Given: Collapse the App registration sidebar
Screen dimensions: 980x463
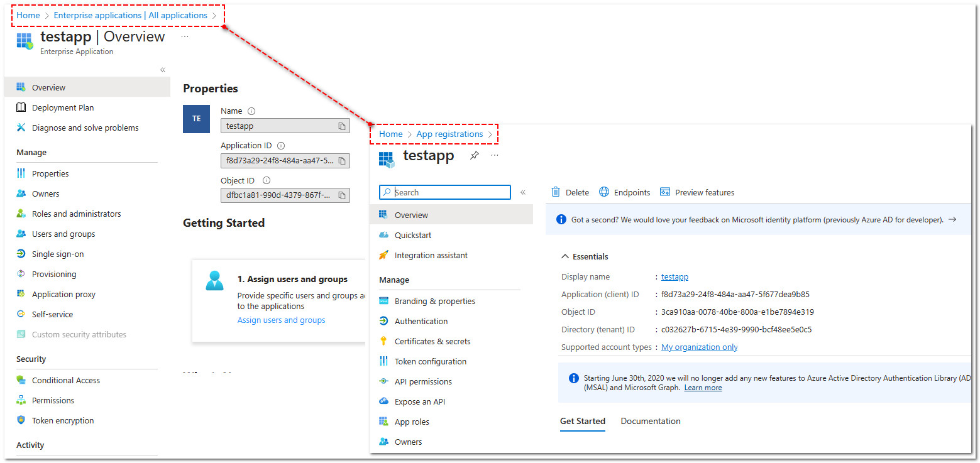Looking at the screenshot, I should click(x=523, y=192).
